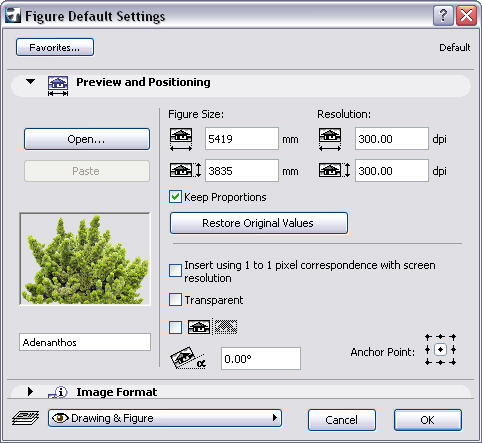Click the Preview and Positioning title
This screenshot has width=482, height=443.
(x=143, y=82)
